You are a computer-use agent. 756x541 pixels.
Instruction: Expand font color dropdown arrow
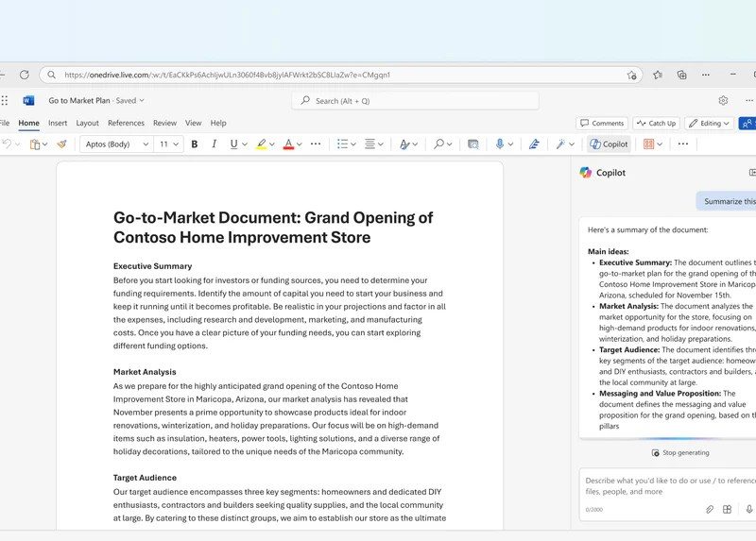point(300,144)
